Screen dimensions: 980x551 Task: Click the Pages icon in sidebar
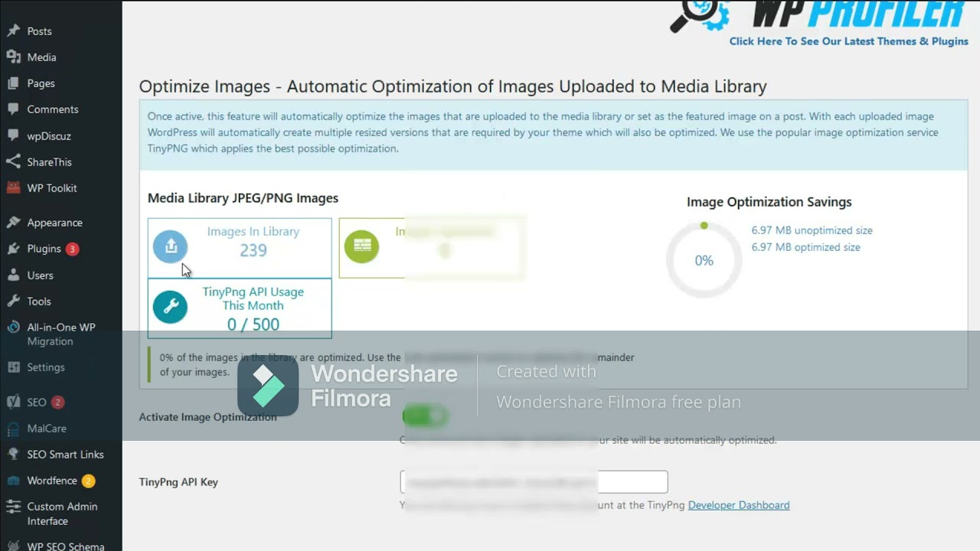tap(13, 83)
